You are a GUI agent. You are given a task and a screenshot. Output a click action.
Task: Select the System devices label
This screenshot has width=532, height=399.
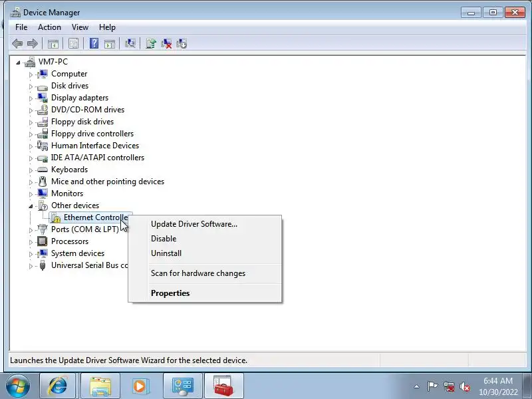pyautogui.click(x=78, y=253)
